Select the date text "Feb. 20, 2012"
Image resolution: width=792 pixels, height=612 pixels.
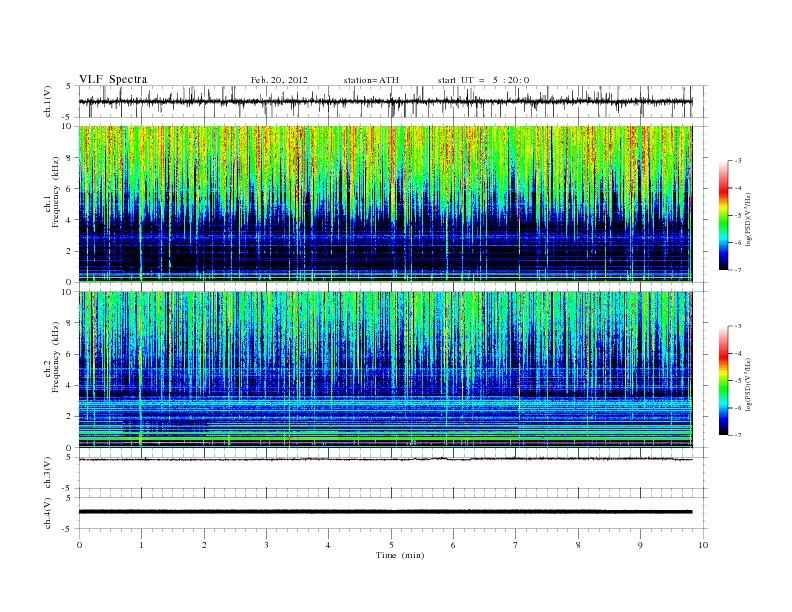pyautogui.click(x=279, y=80)
